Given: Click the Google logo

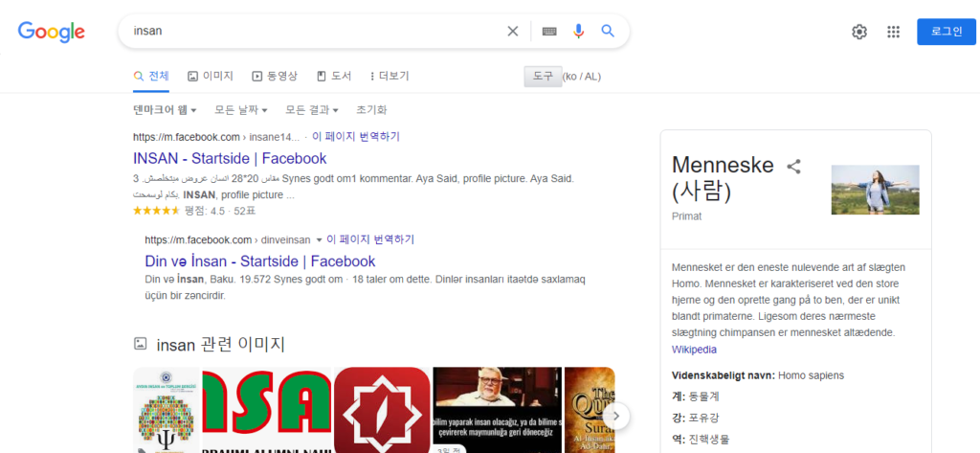Looking at the screenshot, I should click(52, 32).
